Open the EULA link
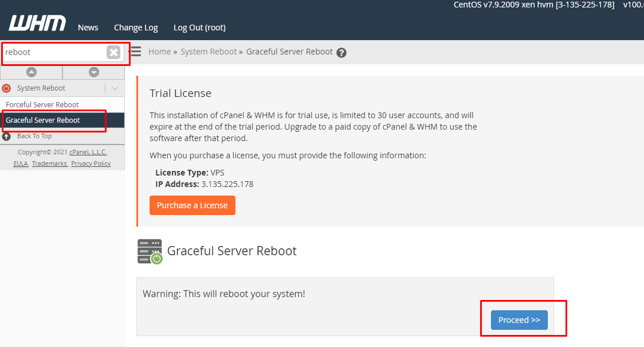644x347 pixels. [x=21, y=163]
